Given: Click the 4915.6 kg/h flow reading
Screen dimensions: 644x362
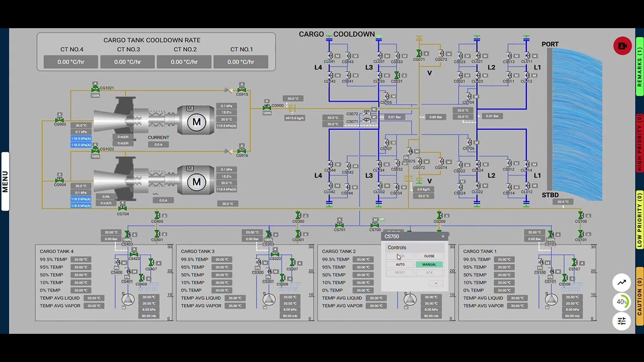Looking at the screenshot, I should (x=295, y=118).
